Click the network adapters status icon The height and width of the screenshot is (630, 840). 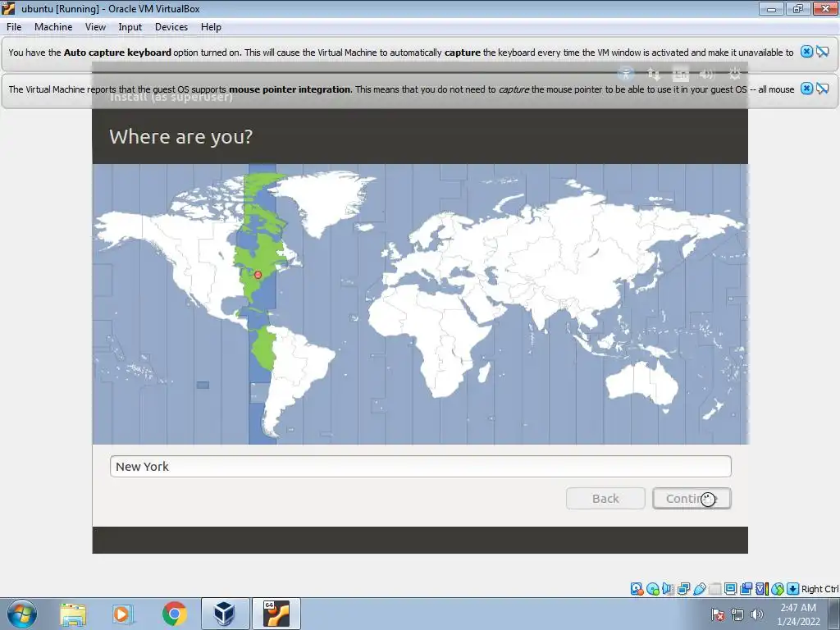(x=683, y=589)
